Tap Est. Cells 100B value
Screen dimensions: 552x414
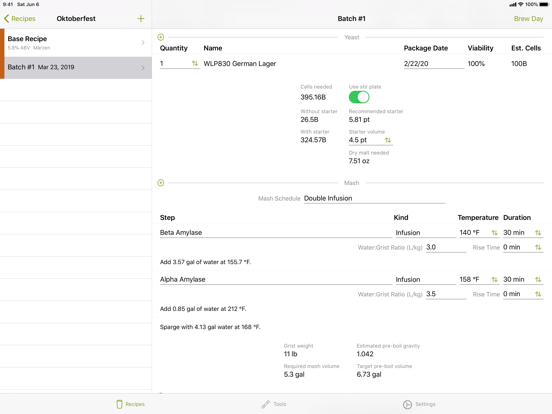(519, 64)
